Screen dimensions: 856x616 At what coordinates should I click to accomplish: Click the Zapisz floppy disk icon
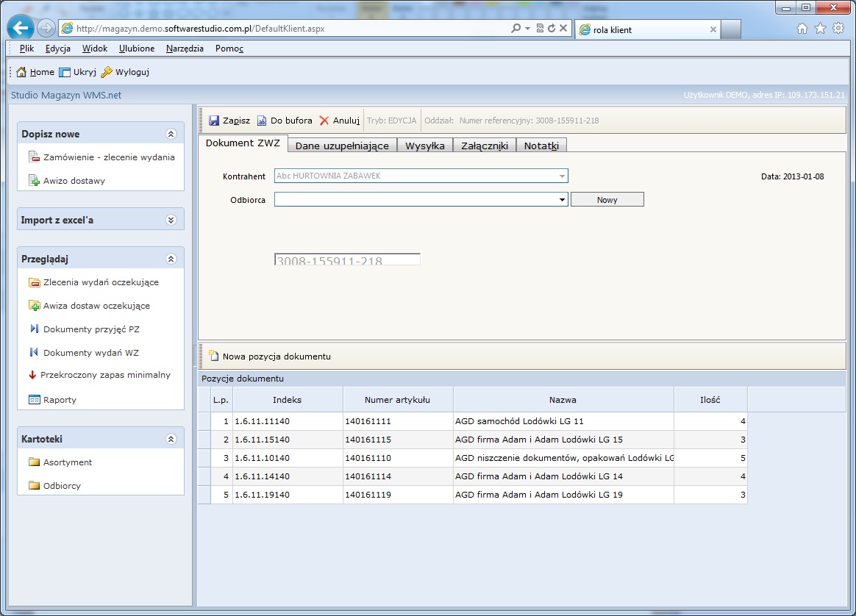point(214,121)
